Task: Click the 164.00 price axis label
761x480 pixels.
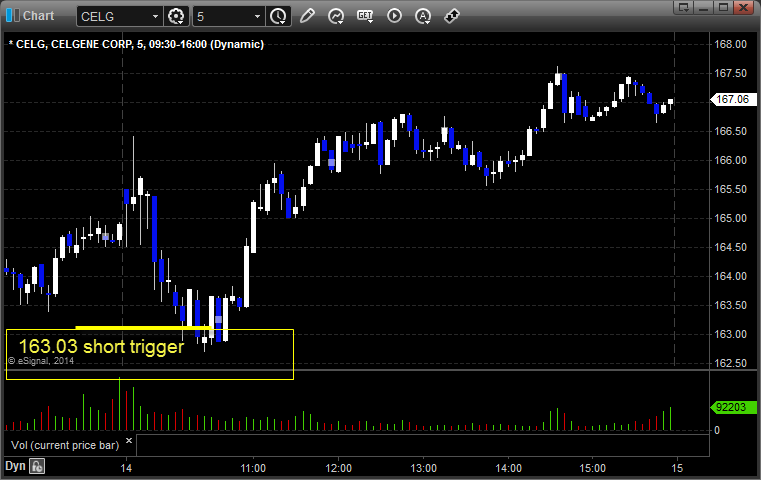Action: coord(730,276)
